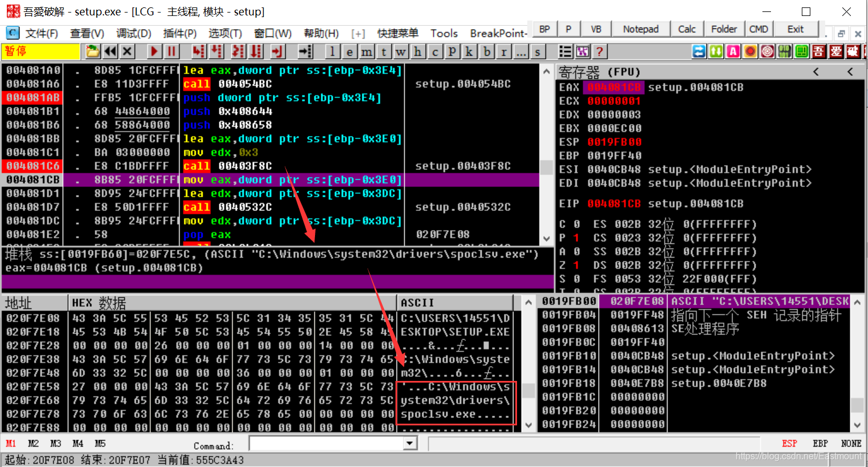Open help with the red question mark icon

coord(599,51)
